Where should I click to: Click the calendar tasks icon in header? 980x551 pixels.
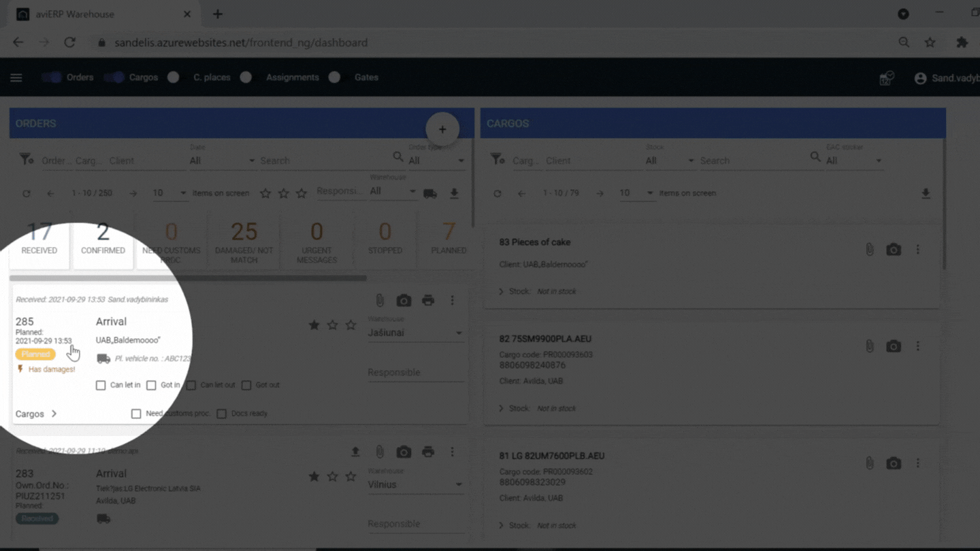point(886,78)
